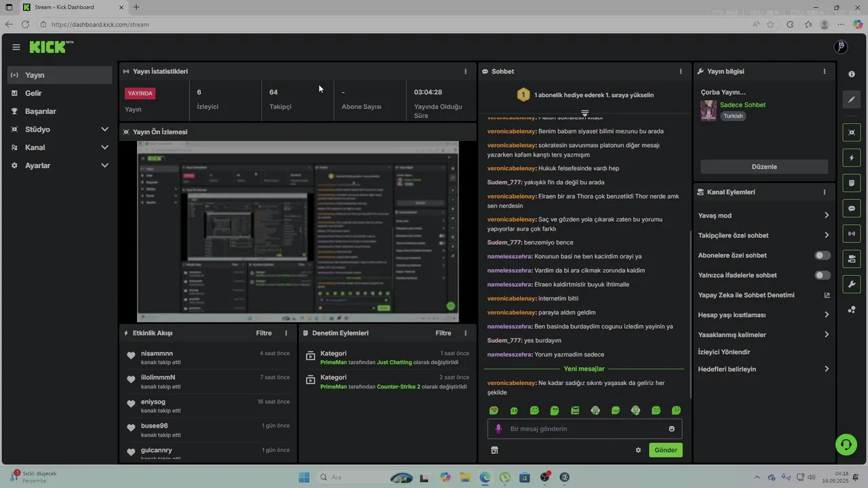Open the user avatar menu top right
Image resolution: width=868 pixels, height=488 pixels.
click(841, 47)
